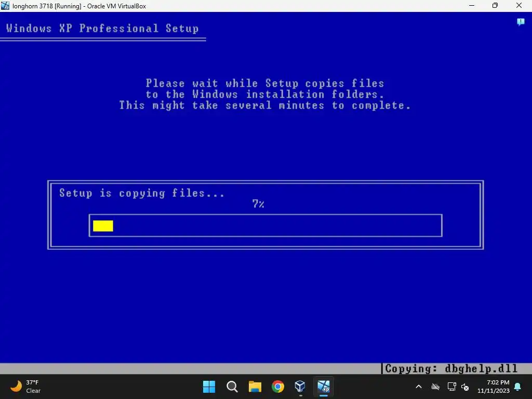Click the VirtualBox window title bar icon
This screenshot has width=532, height=399.
(5, 6)
